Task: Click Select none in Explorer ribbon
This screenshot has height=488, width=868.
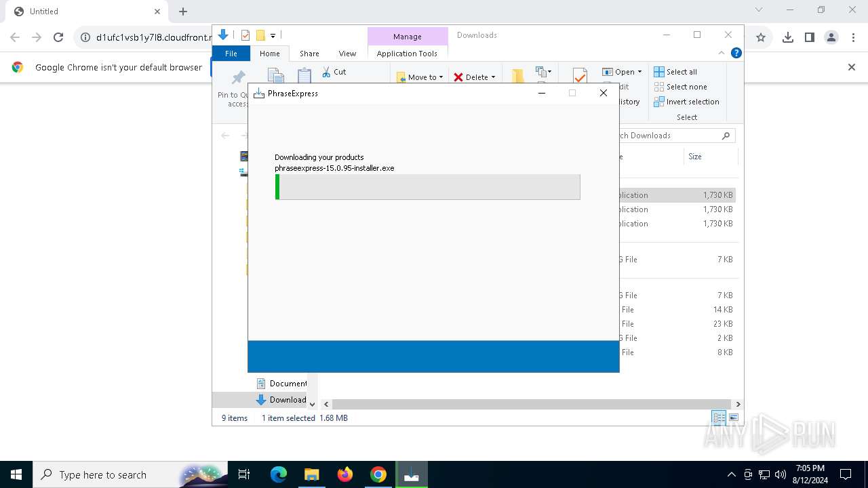Action: tap(680, 87)
